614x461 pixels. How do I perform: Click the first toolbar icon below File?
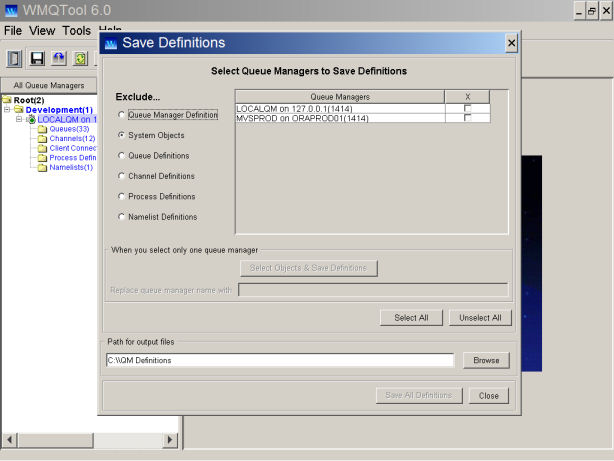[x=14, y=59]
